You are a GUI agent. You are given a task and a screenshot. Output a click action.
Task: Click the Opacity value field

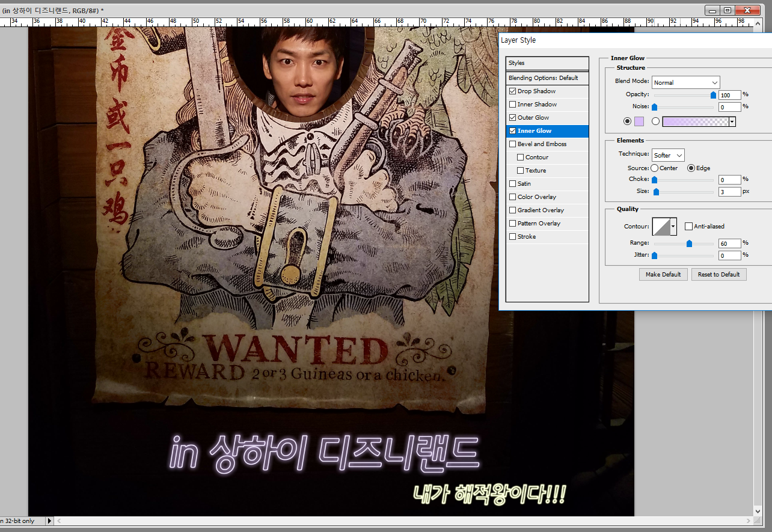(x=729, y=95)
